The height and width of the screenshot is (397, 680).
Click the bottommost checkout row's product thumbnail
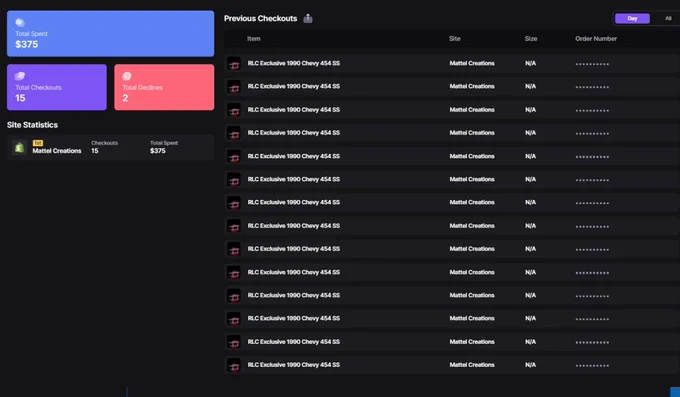click(x=234, y=365)
